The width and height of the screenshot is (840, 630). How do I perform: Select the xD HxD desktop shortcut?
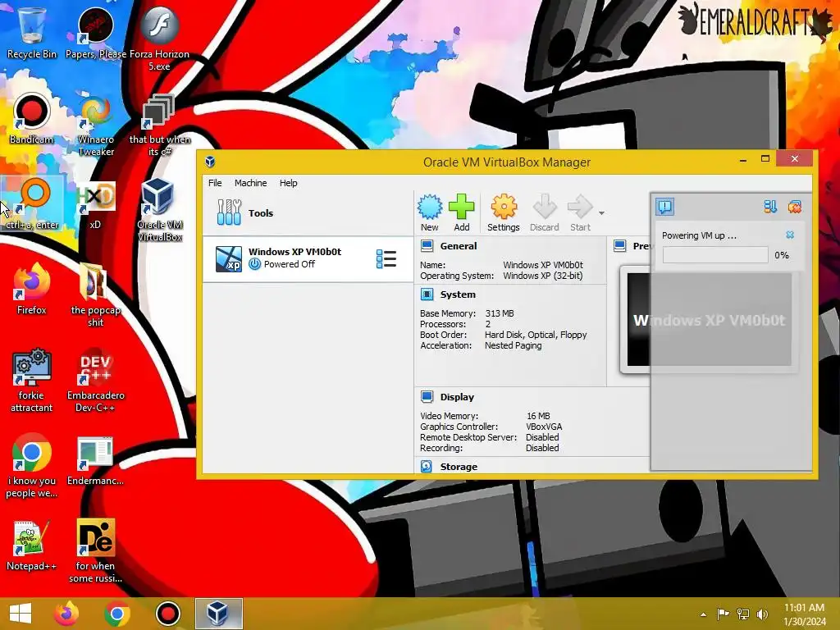(95, 203)
